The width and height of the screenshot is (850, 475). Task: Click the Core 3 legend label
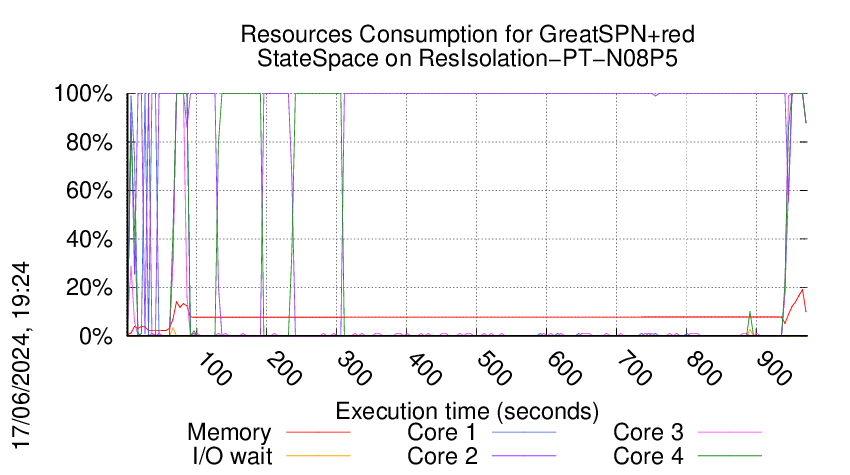648,433
